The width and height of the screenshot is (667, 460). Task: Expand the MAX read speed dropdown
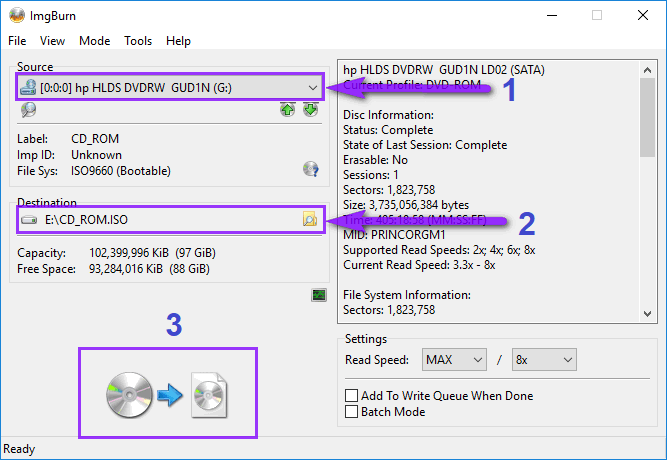coord(454,360)
